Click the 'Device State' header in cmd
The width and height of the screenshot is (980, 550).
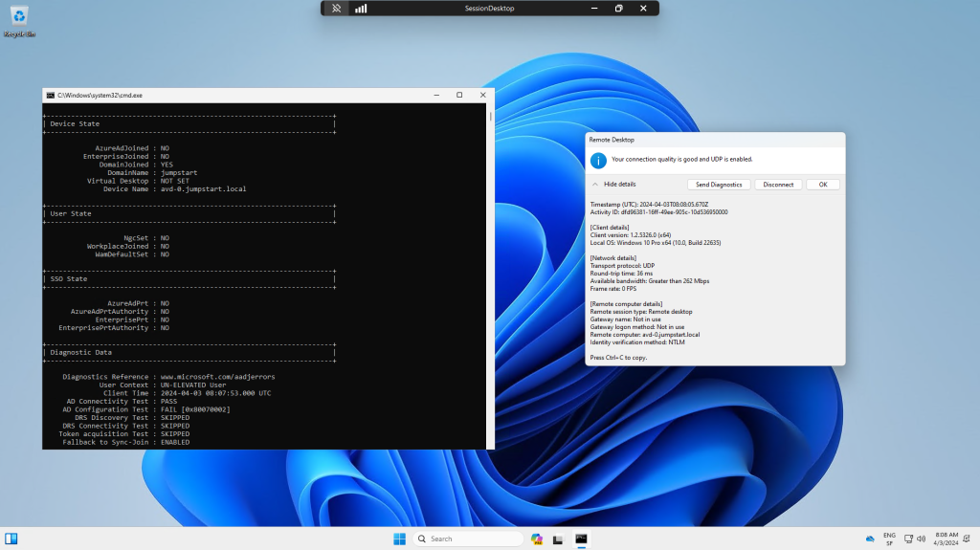tap(75, 123)
